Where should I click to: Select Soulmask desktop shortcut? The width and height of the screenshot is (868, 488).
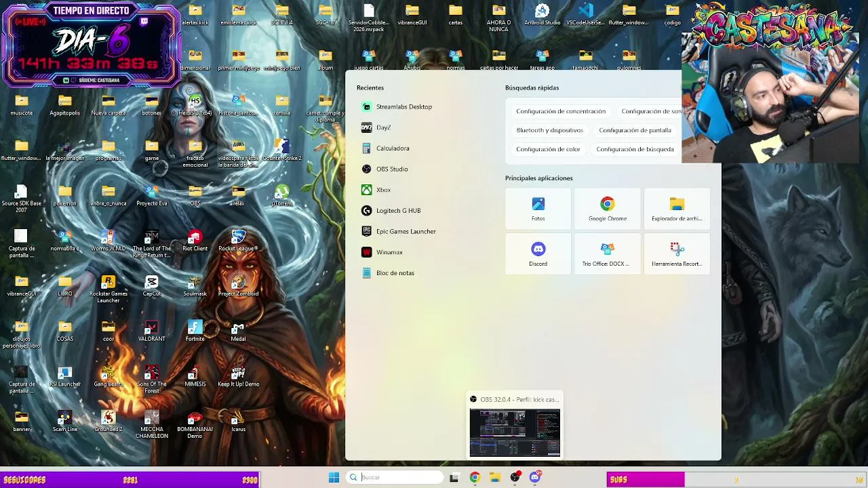click(x=195, y=286)
